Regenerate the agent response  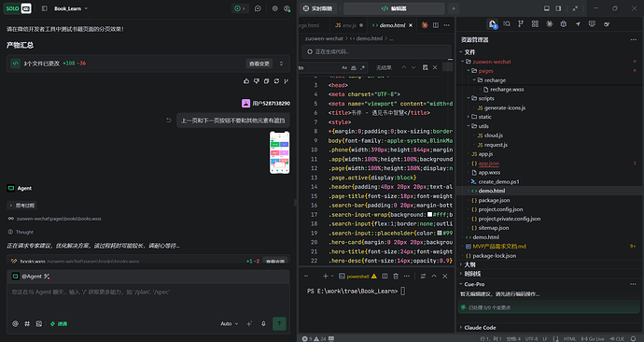tap(276, 81)
